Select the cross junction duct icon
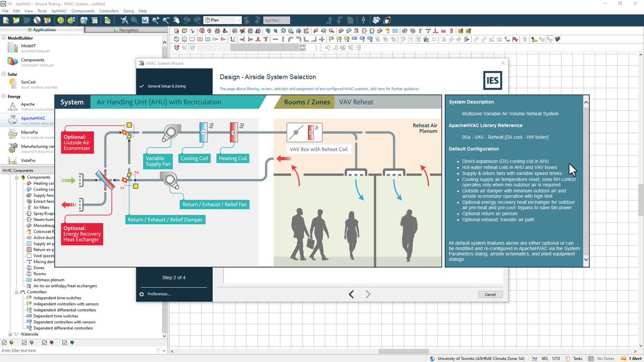The image size is (644, 362). tap(321, 39)
